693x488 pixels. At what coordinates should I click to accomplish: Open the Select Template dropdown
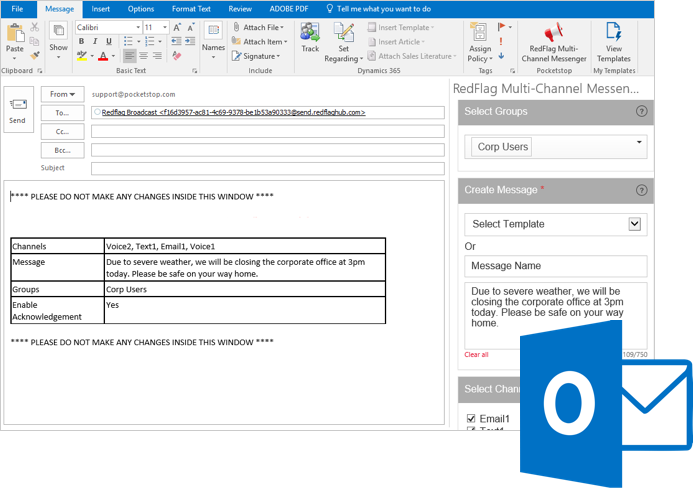634,224
